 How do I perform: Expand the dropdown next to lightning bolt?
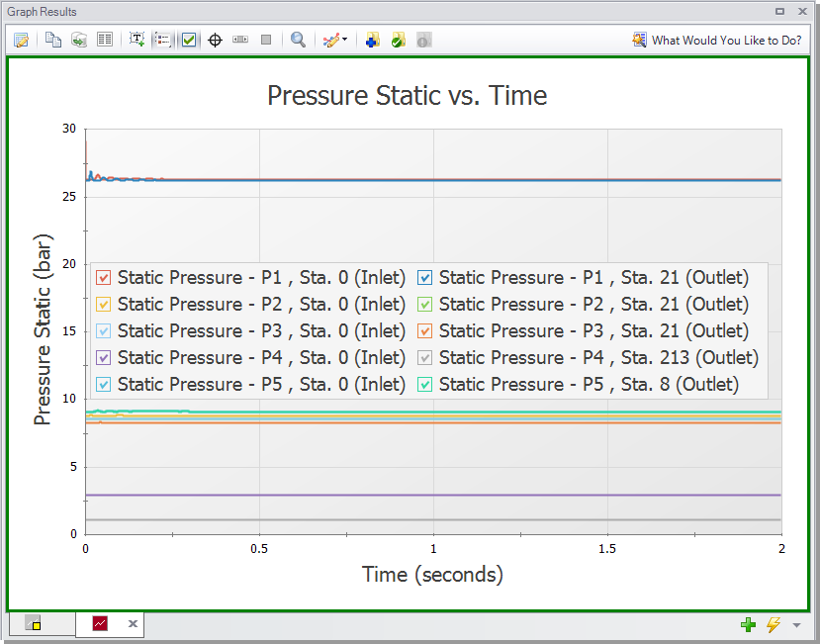796,624
